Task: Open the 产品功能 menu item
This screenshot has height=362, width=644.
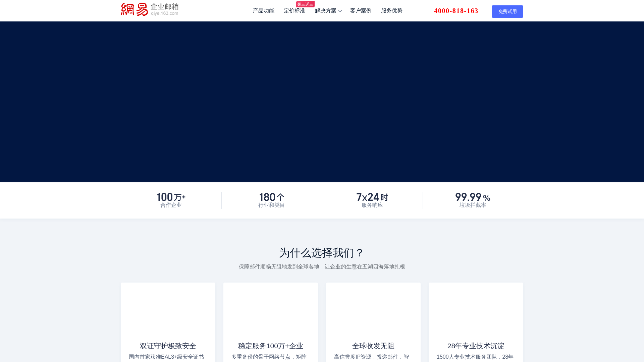Action: tap(264, 11)
